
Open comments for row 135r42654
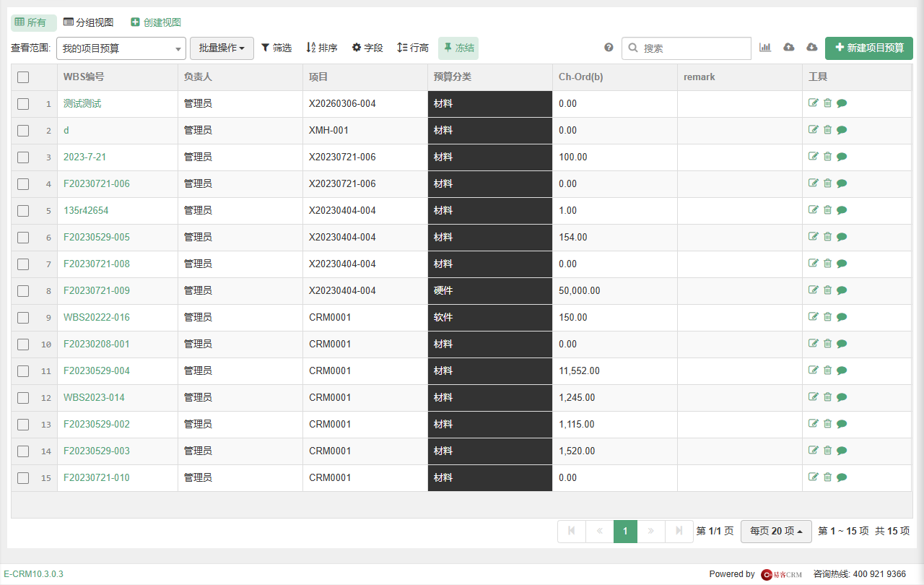(842, 210)
